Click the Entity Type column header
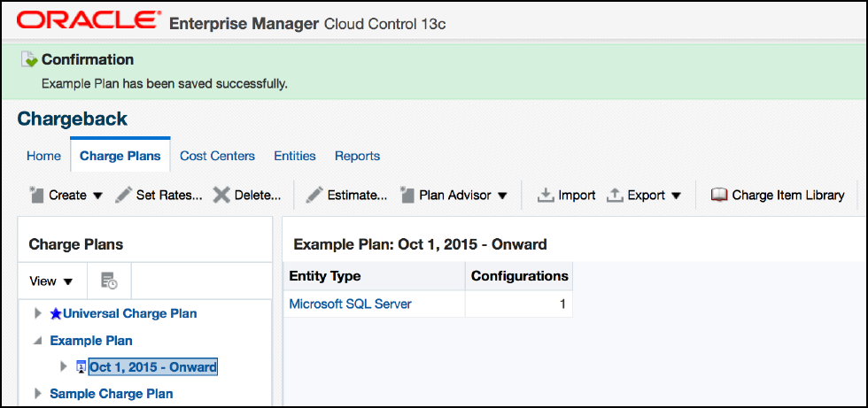This screenshot has height=408, width=868. pos(325,276)
